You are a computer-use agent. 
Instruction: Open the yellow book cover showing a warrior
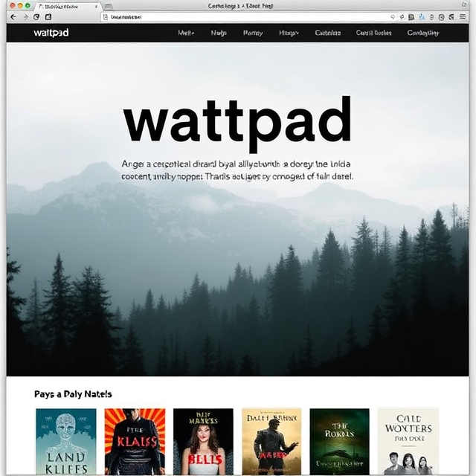(271, 442)
